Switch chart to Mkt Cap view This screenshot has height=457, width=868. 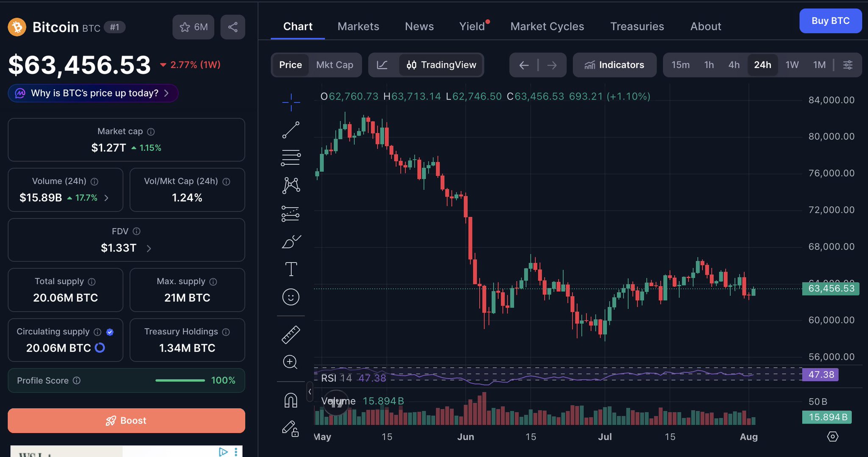tap(334, 65)
